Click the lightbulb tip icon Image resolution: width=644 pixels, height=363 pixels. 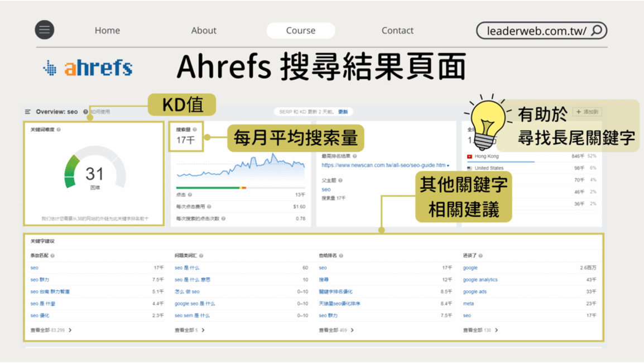487,122
